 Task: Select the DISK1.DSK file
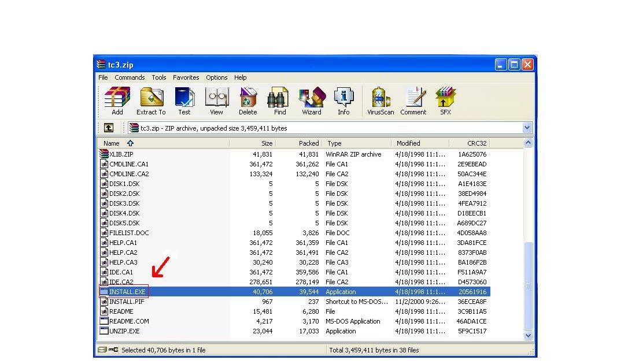124,184
